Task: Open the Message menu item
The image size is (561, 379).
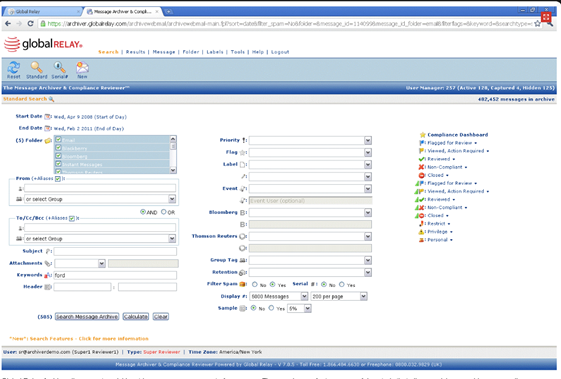Action: [164, 52]
